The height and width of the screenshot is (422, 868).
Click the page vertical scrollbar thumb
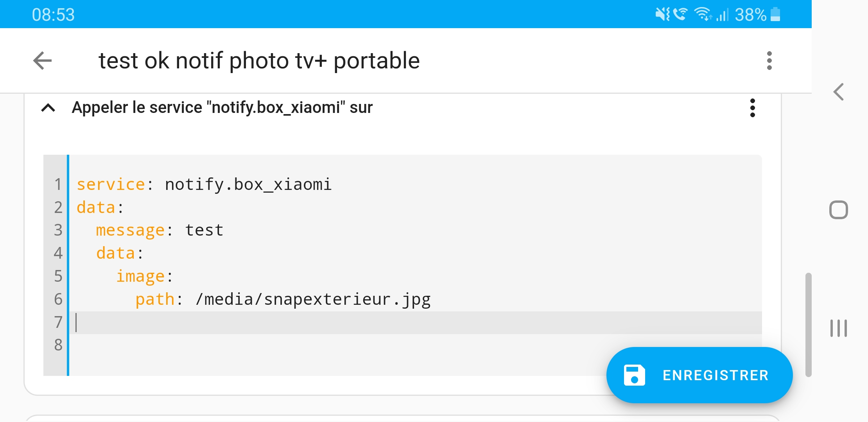tap(808, 325)
